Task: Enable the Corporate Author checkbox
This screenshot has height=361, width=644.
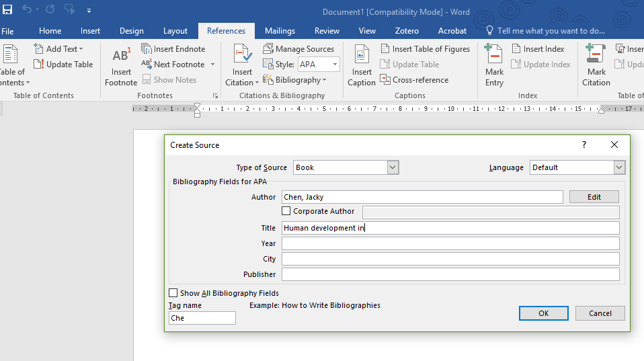Action: tap(286, 211)
